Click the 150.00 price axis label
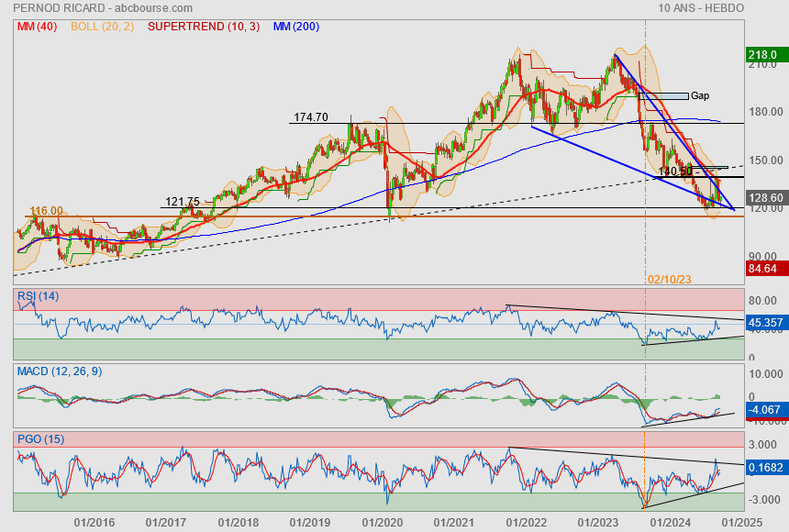This screenshot has width=789, height=532. 766,160
